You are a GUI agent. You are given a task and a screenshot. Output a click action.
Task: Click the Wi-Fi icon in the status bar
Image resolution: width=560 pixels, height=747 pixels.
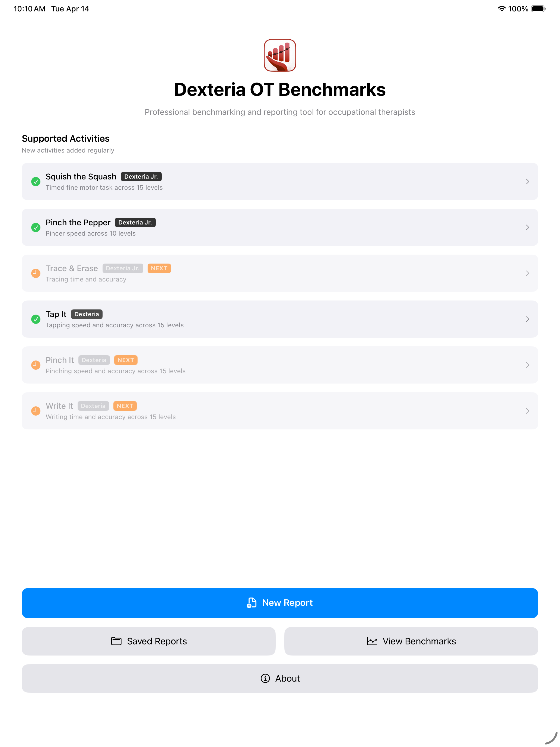[502, 8]
